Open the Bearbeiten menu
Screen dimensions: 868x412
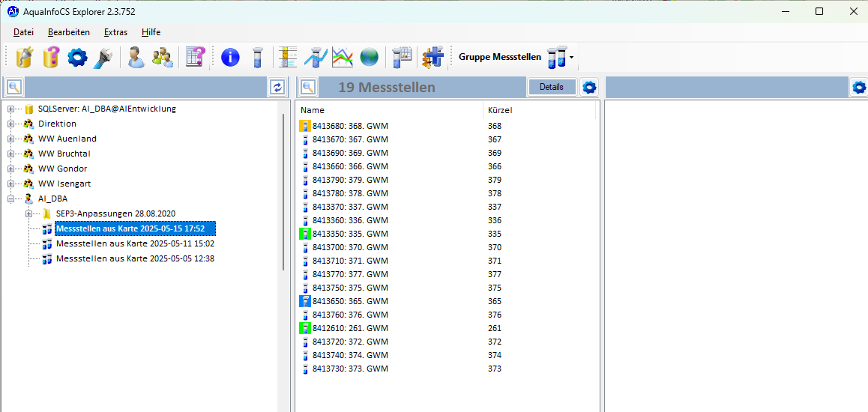click(x=69, y=32)
